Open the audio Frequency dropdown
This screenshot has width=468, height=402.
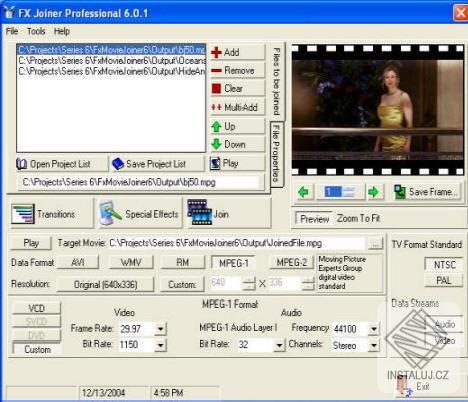click(x=374, y=329)
